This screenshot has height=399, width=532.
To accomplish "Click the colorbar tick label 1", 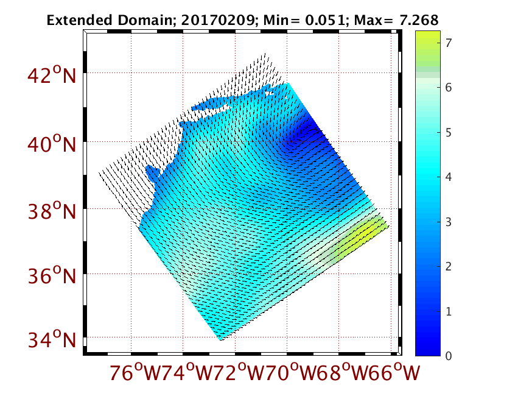I will 449,311.
